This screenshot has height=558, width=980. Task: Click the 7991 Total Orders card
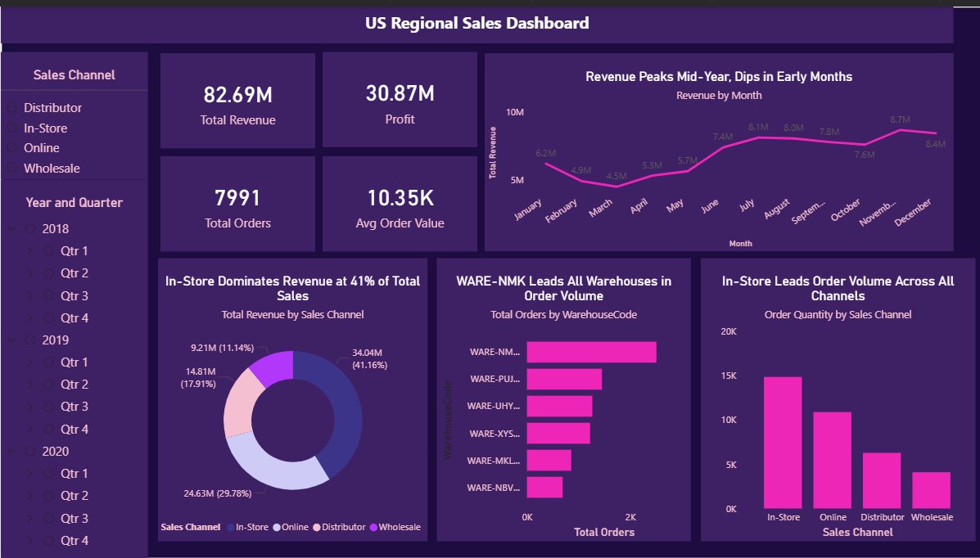237,204
